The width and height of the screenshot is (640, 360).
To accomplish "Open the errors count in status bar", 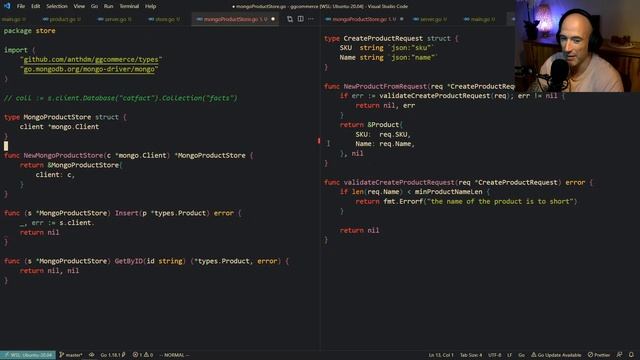I will click(137, 355).
